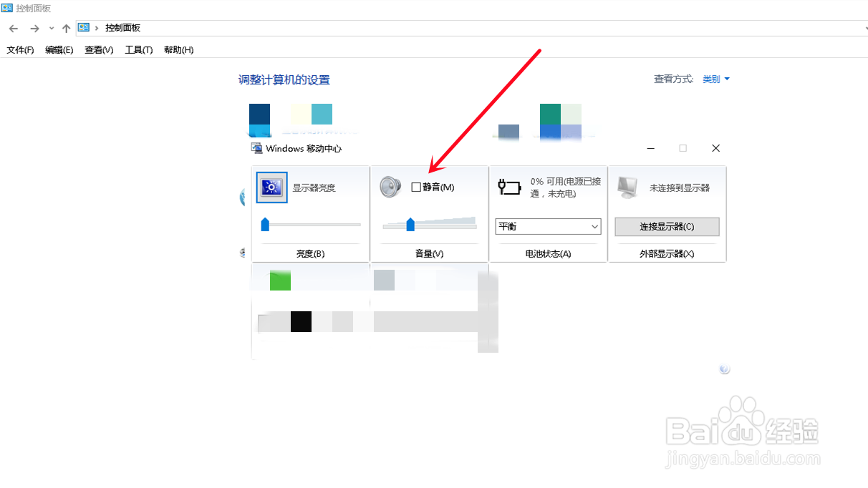This screenshot has width=868, height=488.
Task: Open the 平衡 power plan dropdown
Action: 548,226
